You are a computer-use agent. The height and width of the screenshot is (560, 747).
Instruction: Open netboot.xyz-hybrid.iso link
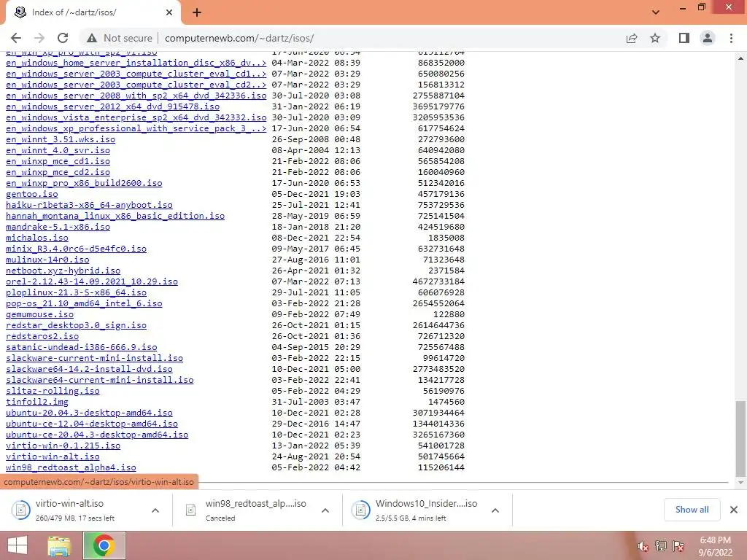click(x=63, y=271)
